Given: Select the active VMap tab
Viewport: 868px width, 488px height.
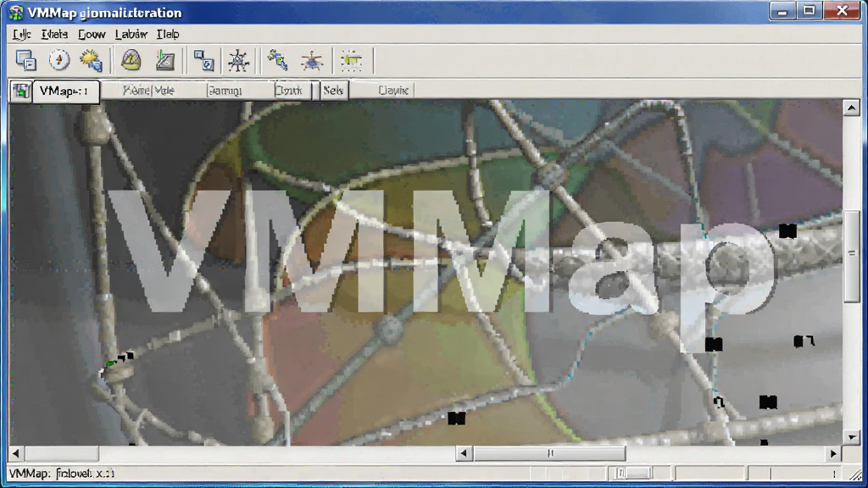Looking at the screenshot, I should tap(66, 91).
